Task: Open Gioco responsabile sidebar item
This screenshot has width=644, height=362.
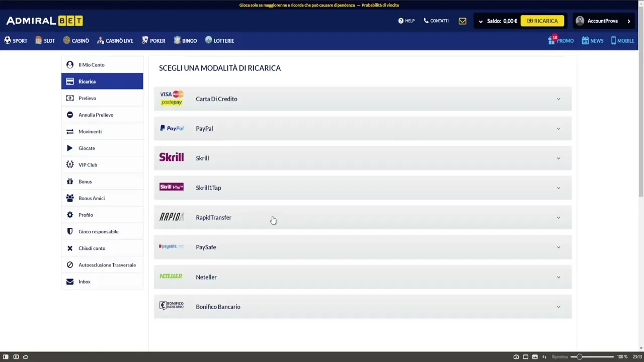Action: pos(102,231)
